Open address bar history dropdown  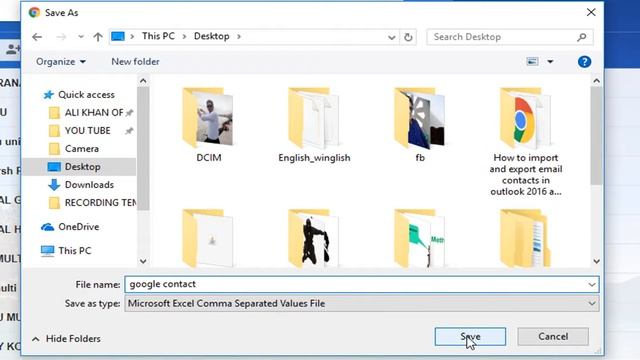(391, 38)
